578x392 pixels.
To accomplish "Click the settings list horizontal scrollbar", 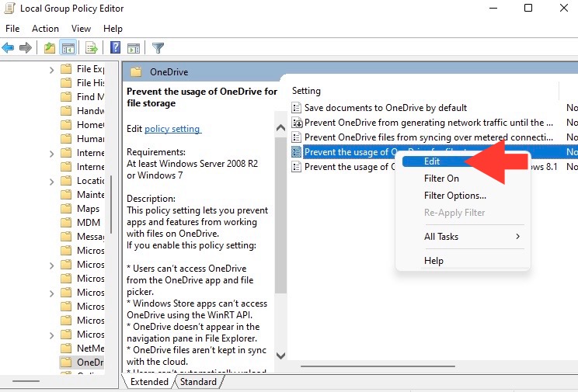I will [x=378, y=366].
